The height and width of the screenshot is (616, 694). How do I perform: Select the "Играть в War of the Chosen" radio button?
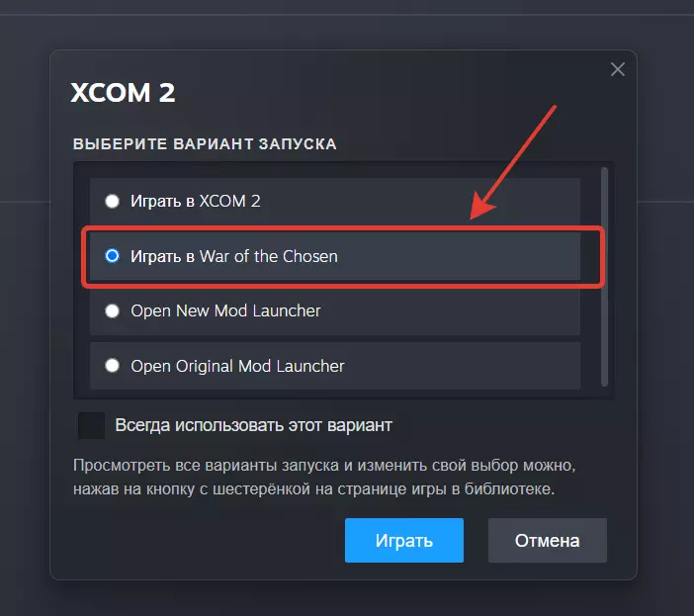point(112,256)
